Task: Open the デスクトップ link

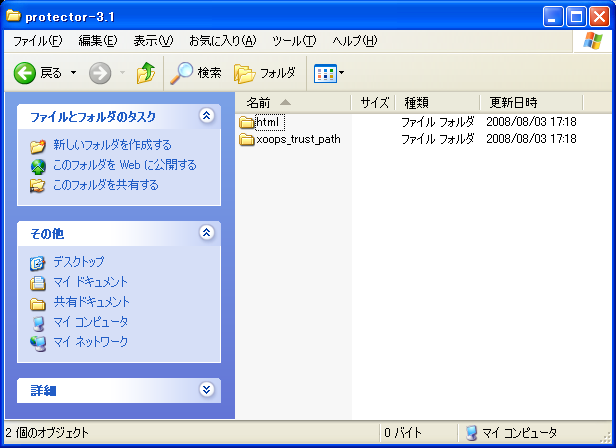Action: 79,262
